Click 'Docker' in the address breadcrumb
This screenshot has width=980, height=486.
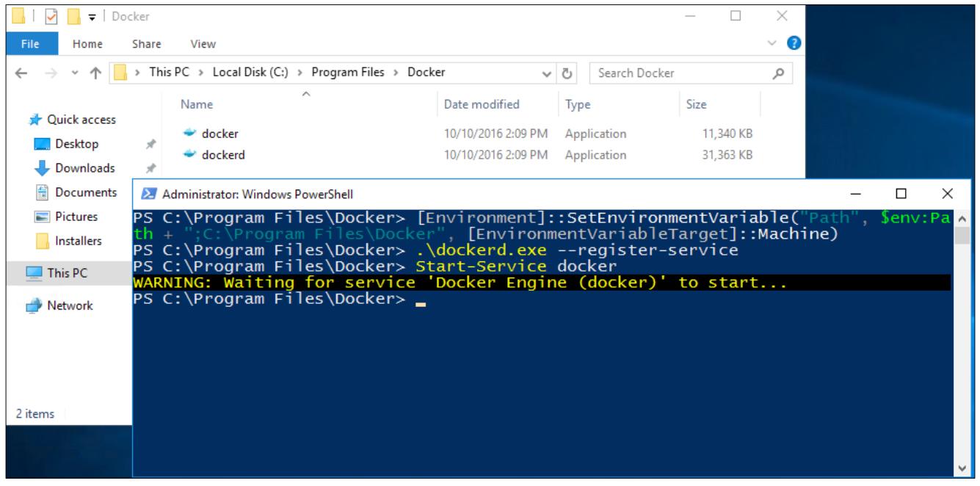tap(427, 73)
